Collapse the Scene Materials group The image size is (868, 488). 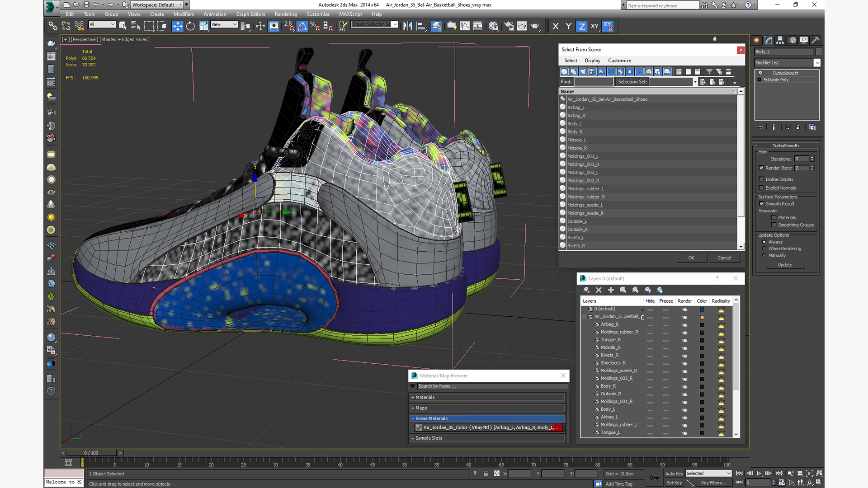coord(487,419)
